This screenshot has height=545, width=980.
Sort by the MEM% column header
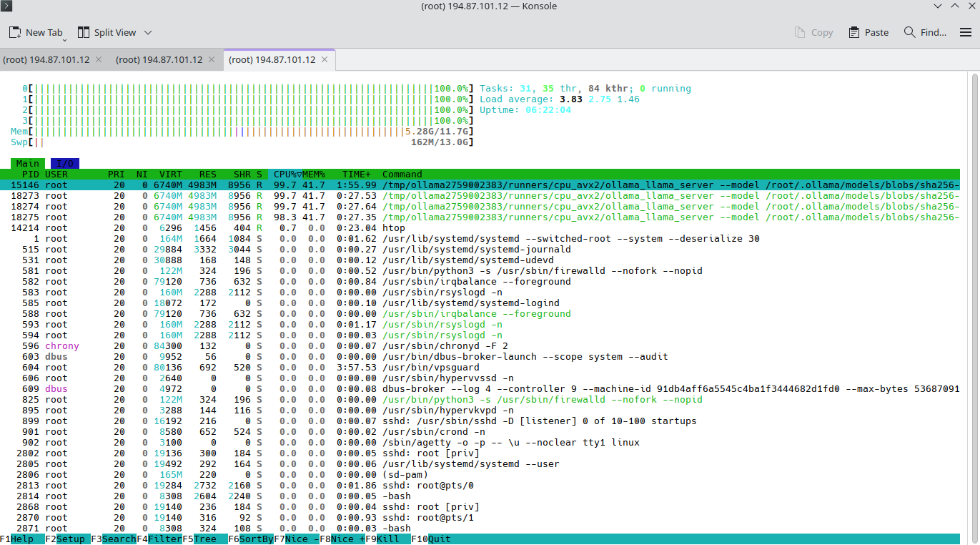314,175
